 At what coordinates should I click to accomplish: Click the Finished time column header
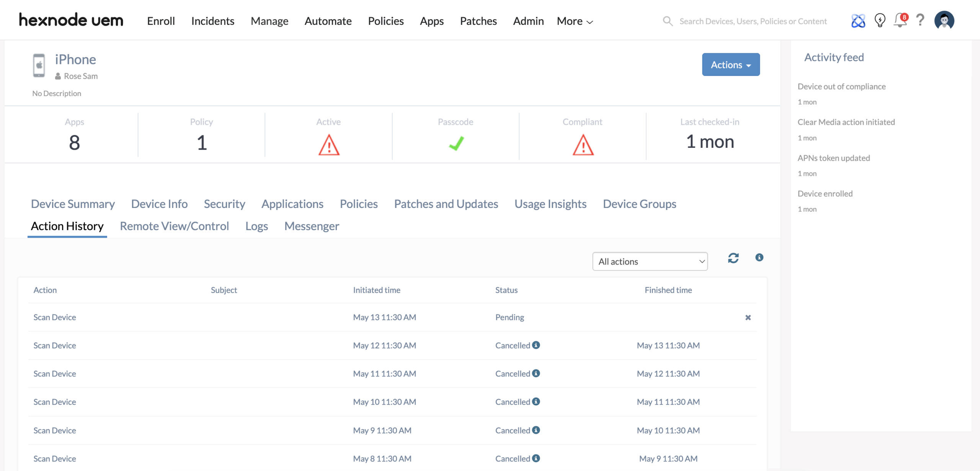pyautogui.click(x=668, y=290)
